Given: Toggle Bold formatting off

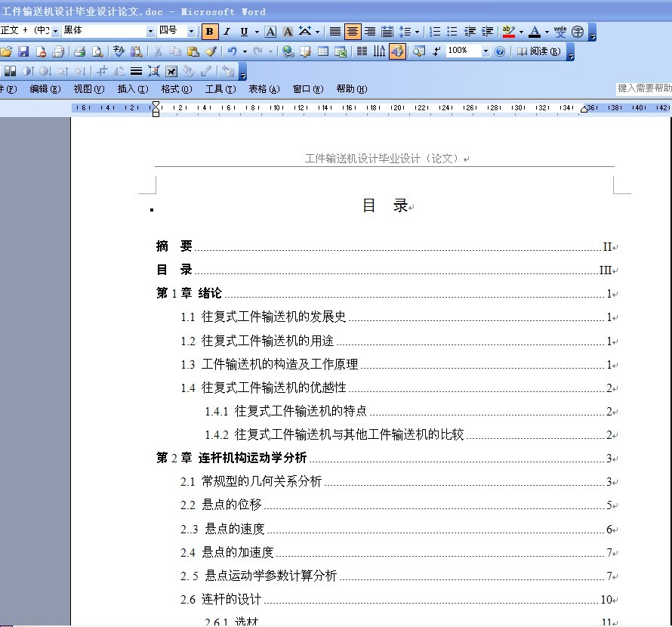Looking at the screenshot, I should point(210,31).
